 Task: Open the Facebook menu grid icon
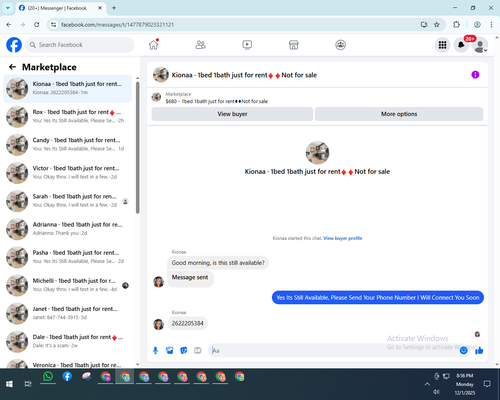[442, 45]
